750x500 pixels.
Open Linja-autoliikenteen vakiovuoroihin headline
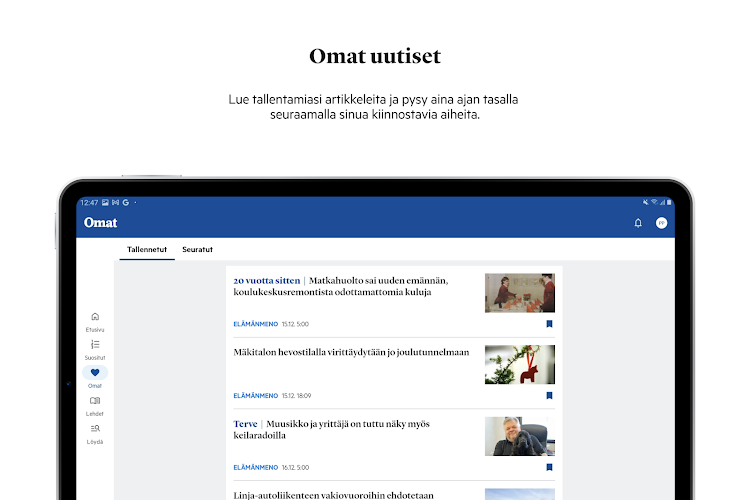333,495
